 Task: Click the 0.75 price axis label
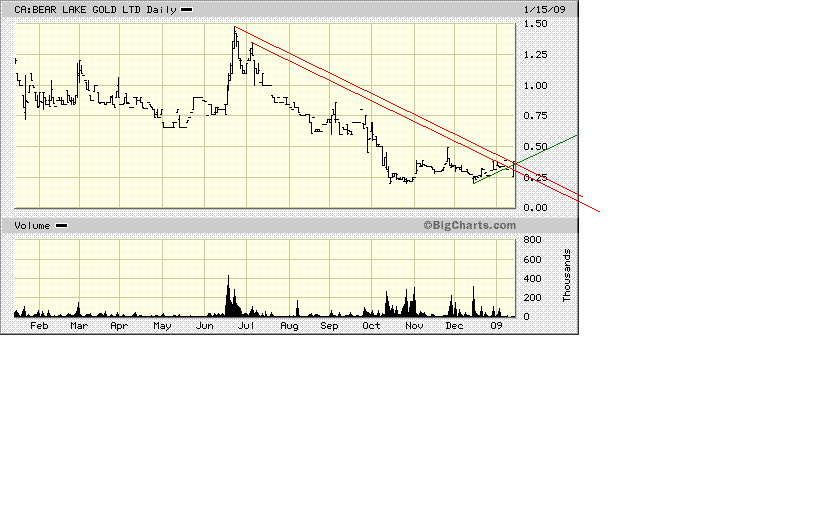coord(536,116)
